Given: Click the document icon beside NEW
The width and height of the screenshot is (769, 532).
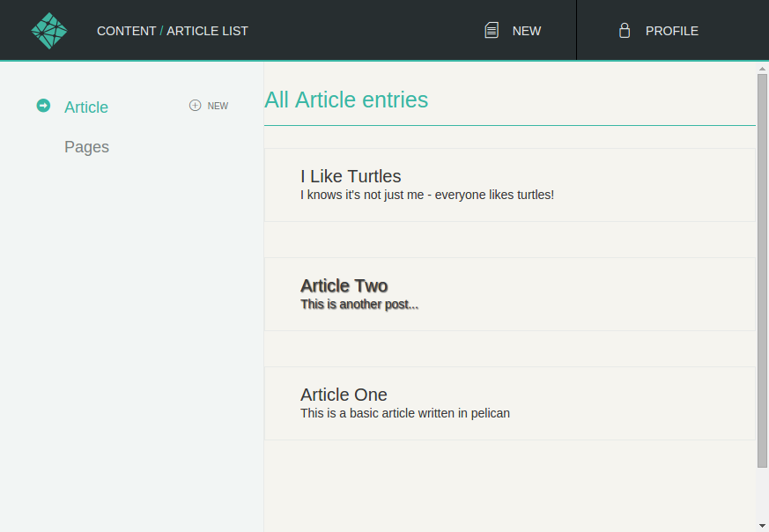Looking at the screenshot, I should (491, 29).
